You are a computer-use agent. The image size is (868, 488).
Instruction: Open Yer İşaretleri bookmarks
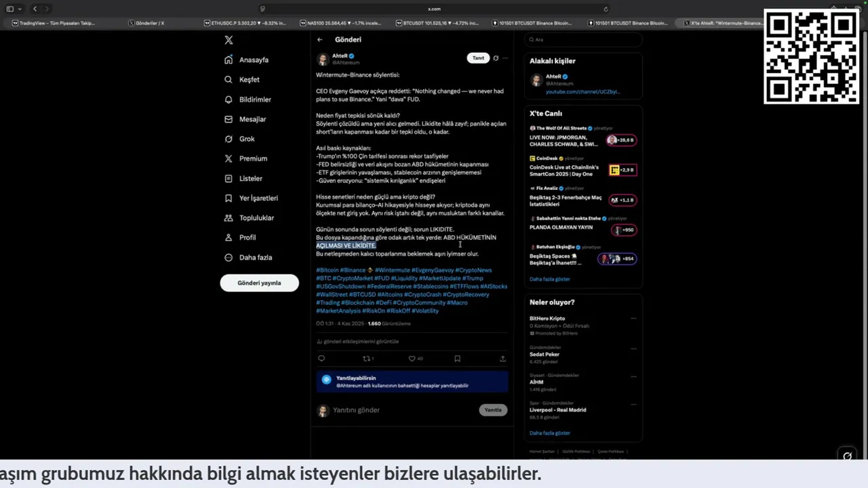coord(251,198)
